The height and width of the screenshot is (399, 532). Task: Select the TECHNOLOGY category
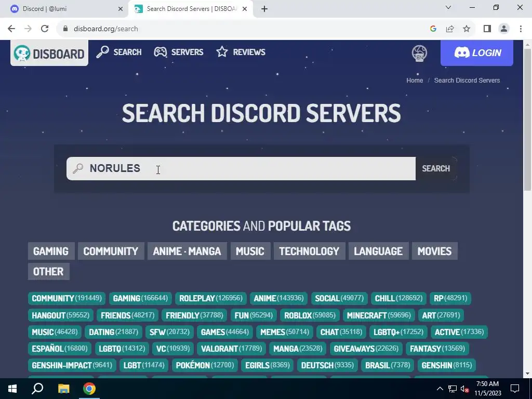coord(309,251)
